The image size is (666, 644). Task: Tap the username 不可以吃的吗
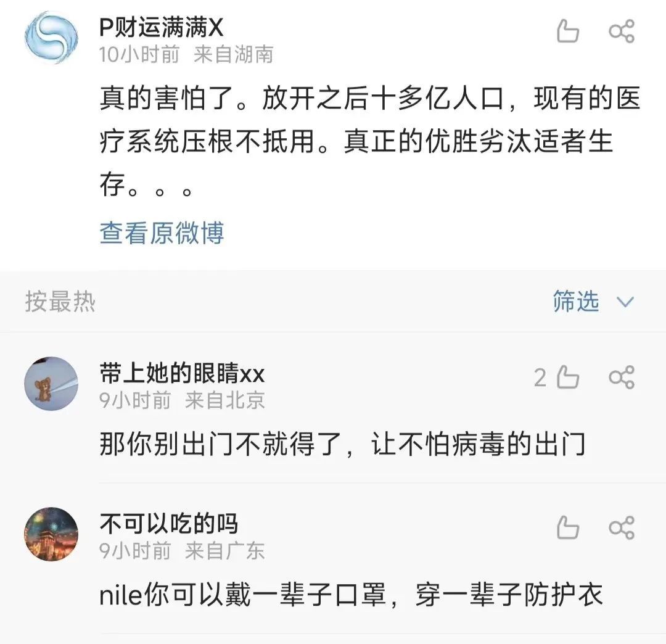point(168,524)
